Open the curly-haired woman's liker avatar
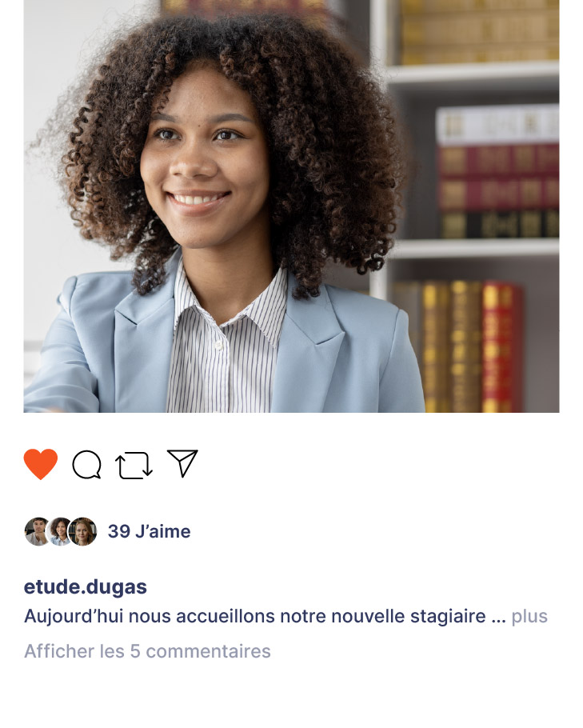583x728 pixels. click(59, 531)
